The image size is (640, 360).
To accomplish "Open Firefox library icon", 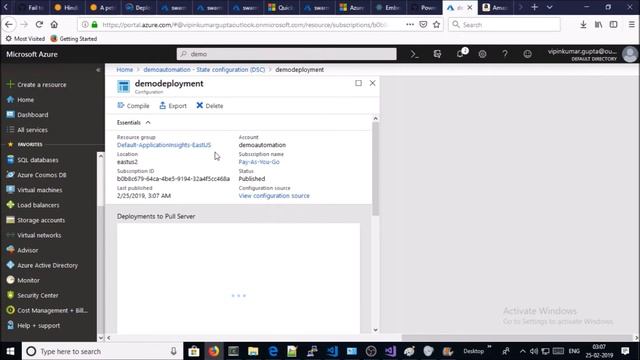I will pos(598,24).
